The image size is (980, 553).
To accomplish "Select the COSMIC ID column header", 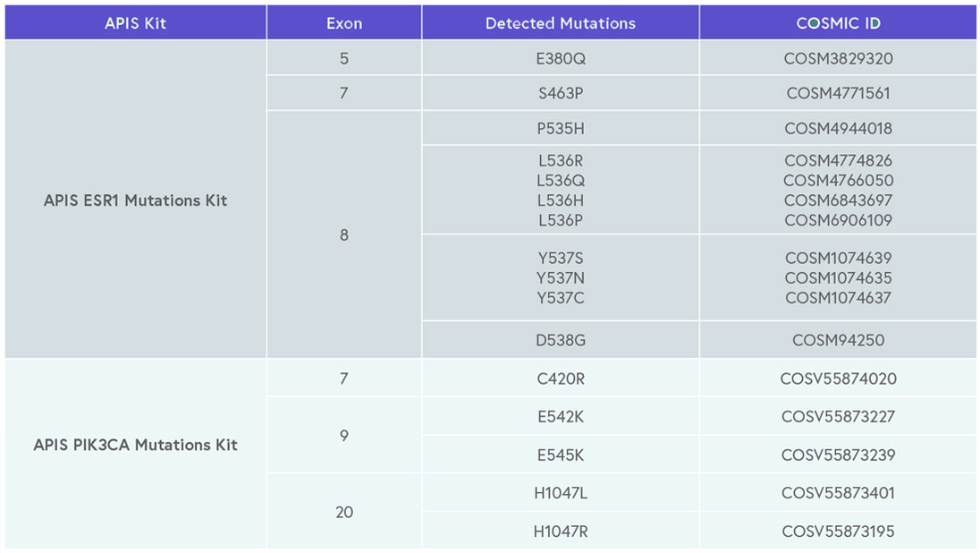I will (838, 23).
